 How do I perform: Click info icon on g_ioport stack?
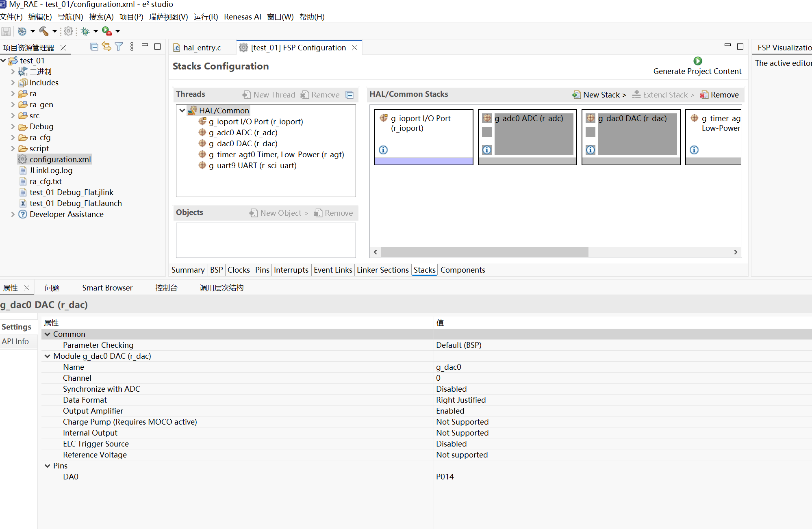click(383, 150)
